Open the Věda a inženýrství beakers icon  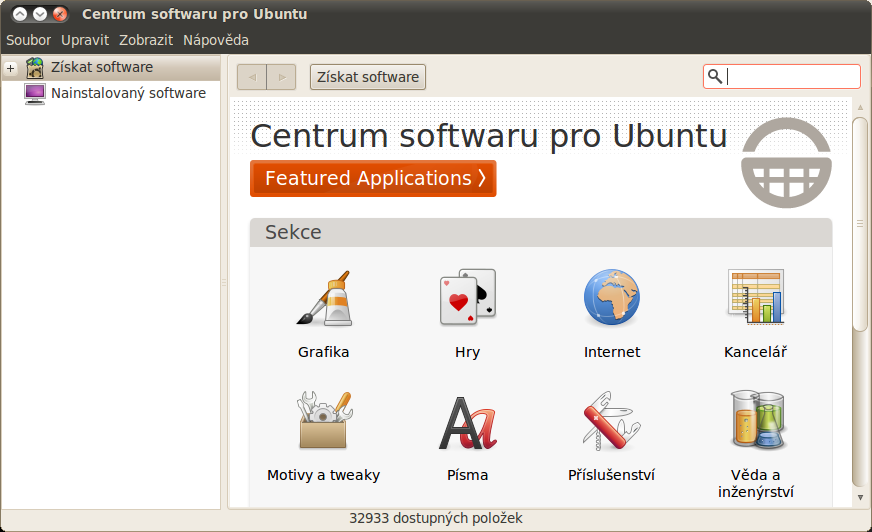click(757, 420)
